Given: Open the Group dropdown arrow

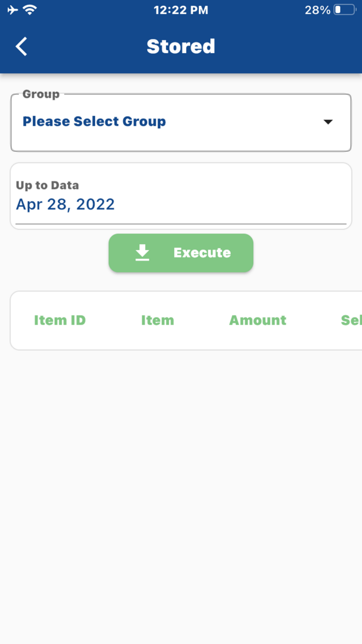Looking at the screenshot, I should pyautogui.click(x=328, y=122).
